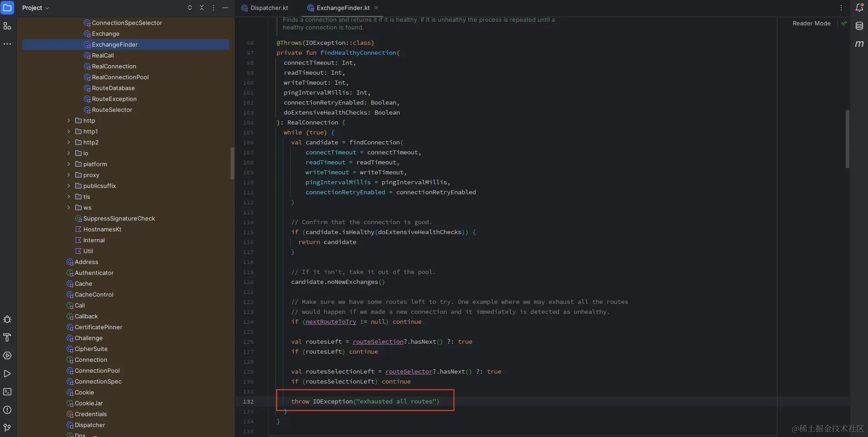Image resolution: width=868 pixels, height=437 pixels.
Task: Place cursor on the throw IOException line
Action: [365, 402]
